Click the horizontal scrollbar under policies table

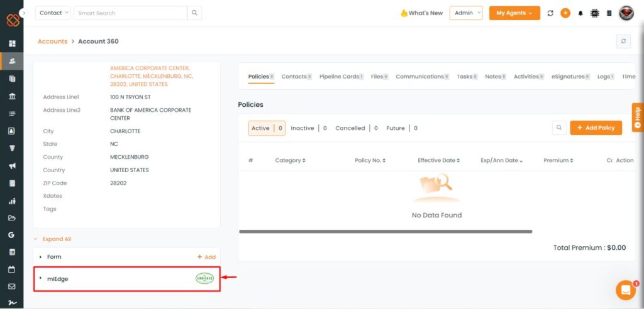386,232
